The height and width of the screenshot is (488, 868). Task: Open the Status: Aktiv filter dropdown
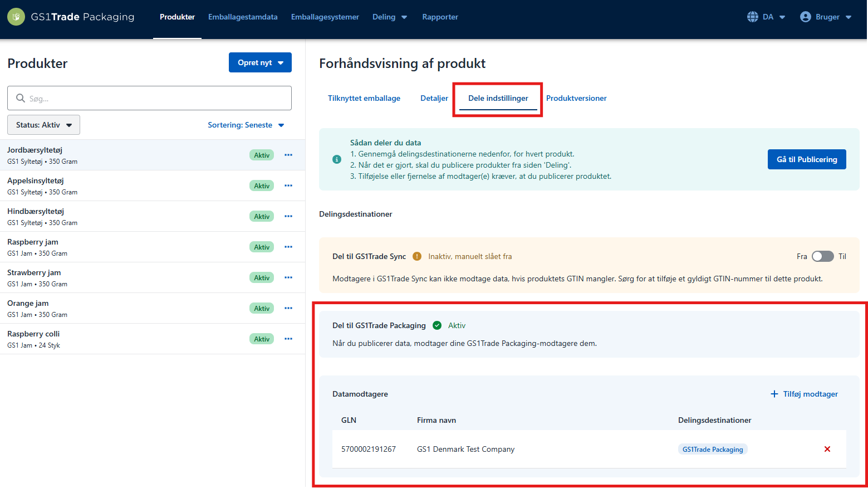(x=43, y=125)
